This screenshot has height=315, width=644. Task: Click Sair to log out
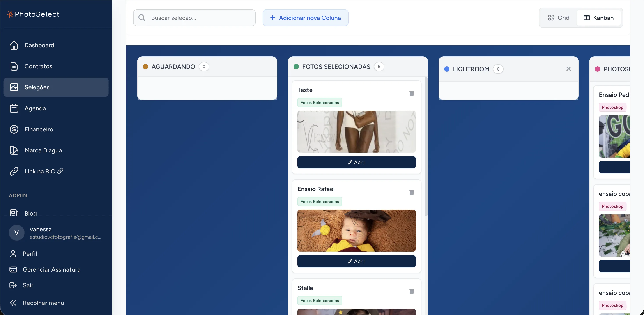pos(28,285)
